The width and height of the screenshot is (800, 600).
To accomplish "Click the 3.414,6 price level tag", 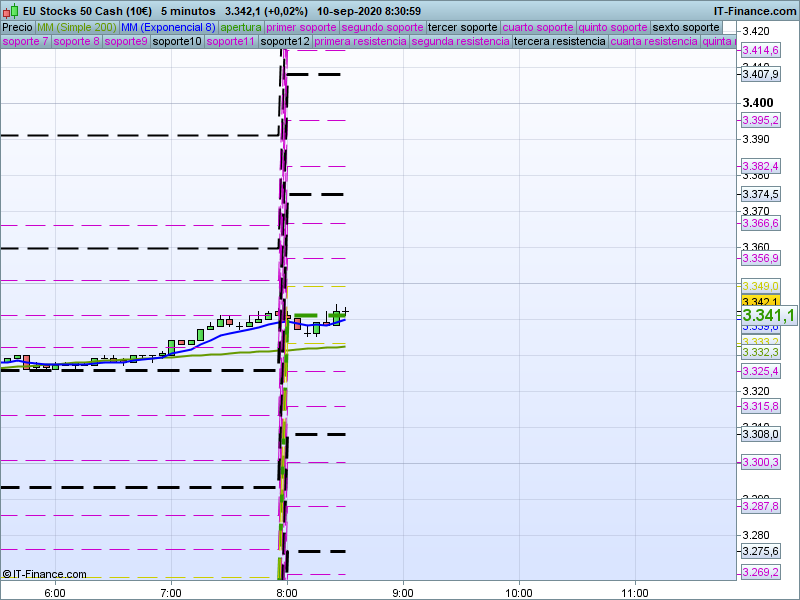I will pos(760,50).
